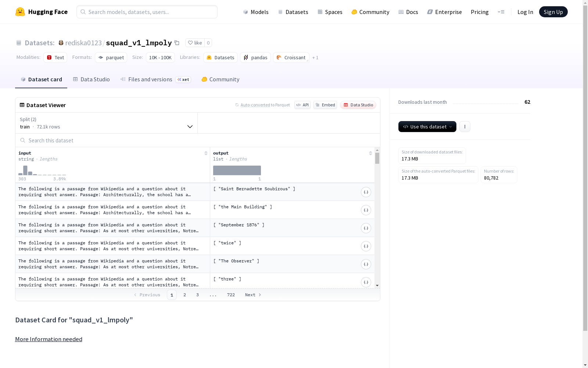This screenshot has height=368, width=588.
Task: Expand JSON cell for "Saint Bernadette Soubirous" row
Action: coord(366,192)
